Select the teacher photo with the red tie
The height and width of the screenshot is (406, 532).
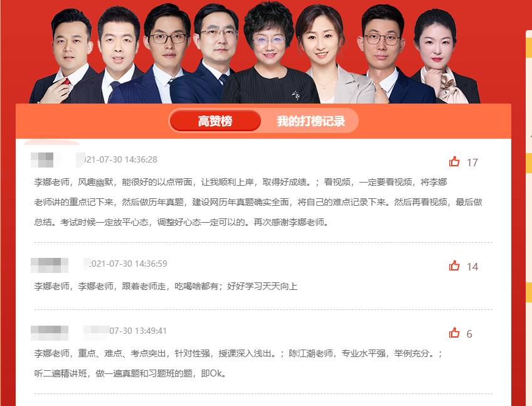coord(65,57)
